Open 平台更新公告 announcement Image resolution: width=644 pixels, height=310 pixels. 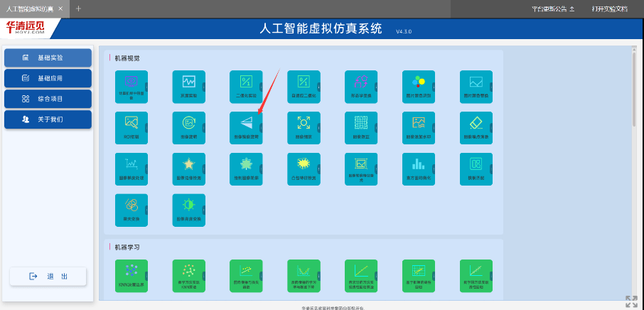point(553,9)
